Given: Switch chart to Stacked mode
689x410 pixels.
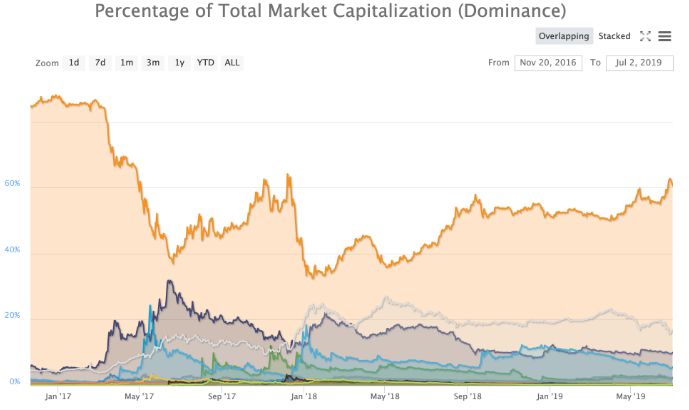Looking at the screenshot, I should click(x=614, y=36).
